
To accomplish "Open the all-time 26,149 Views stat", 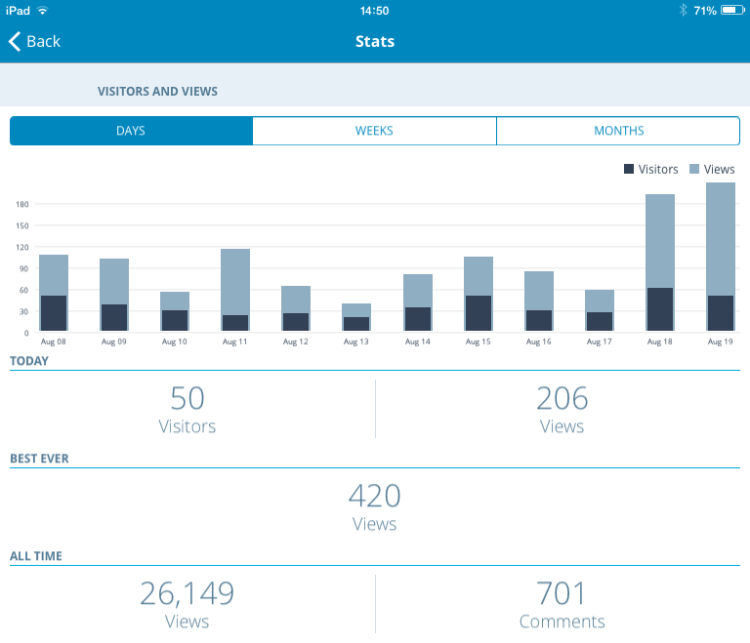I will click(x=187, y=604).
